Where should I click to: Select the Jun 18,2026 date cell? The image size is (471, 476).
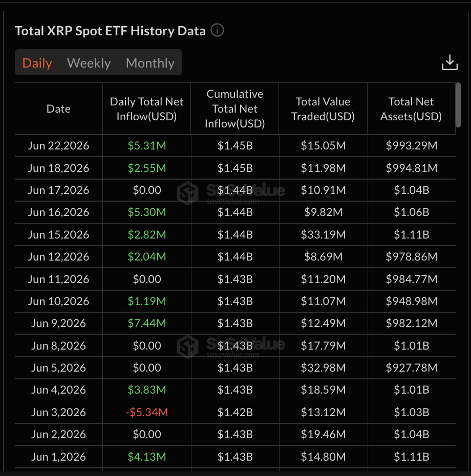click(58, 168)
